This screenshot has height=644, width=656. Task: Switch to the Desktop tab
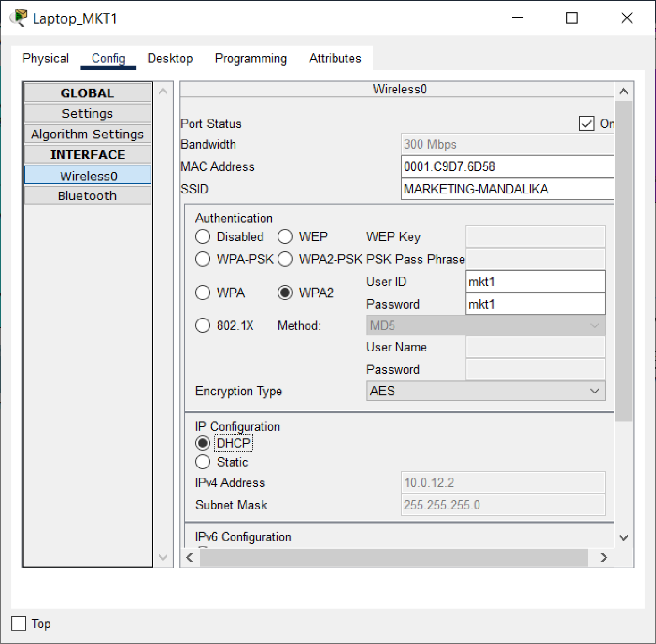(170, 58)
